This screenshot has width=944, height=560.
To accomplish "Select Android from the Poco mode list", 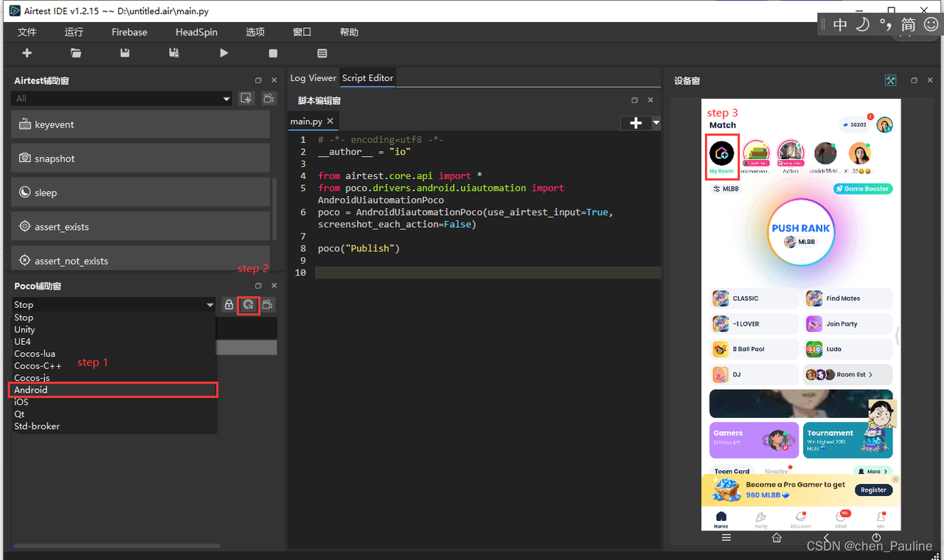I will (31, 390).
